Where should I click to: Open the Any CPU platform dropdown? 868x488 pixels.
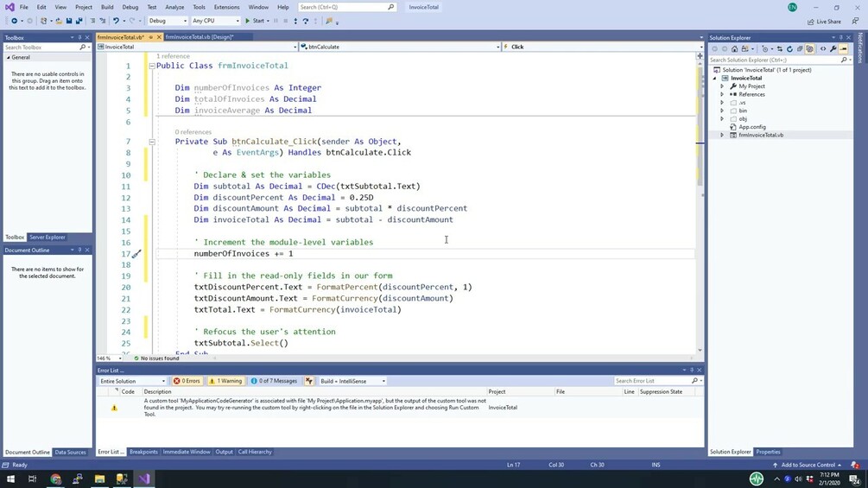[x=215, y=21]
